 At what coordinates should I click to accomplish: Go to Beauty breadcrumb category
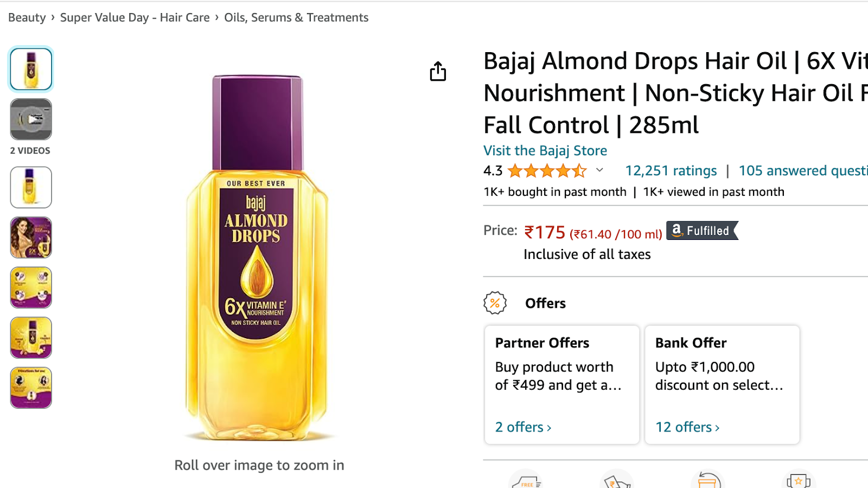pyautogui.click(x=27, y=17)
